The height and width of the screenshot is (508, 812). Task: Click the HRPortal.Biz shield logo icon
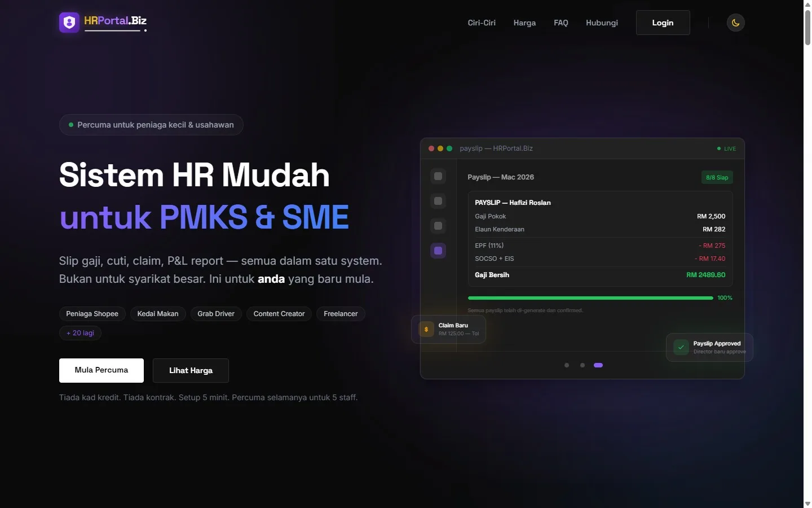[x=68, y=23]
